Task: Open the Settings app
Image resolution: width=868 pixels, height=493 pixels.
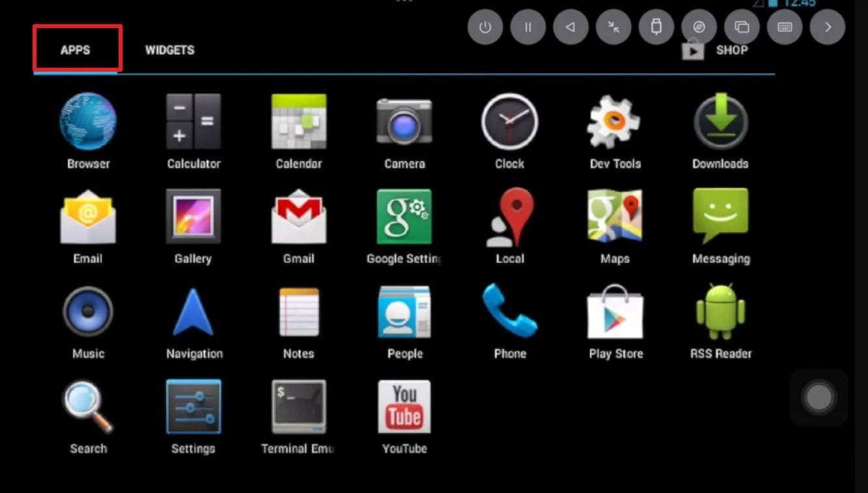Action: pos(194,408)
